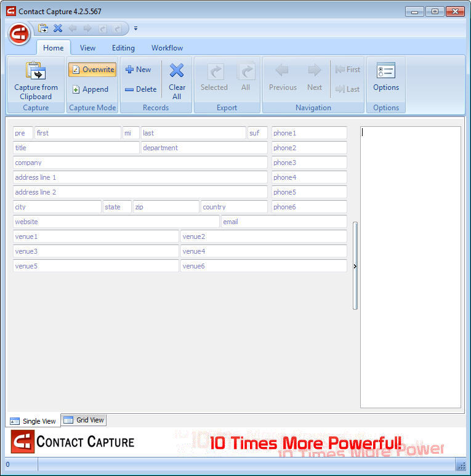Click the title field
471x476 pixels.
(x=76, y=148)
